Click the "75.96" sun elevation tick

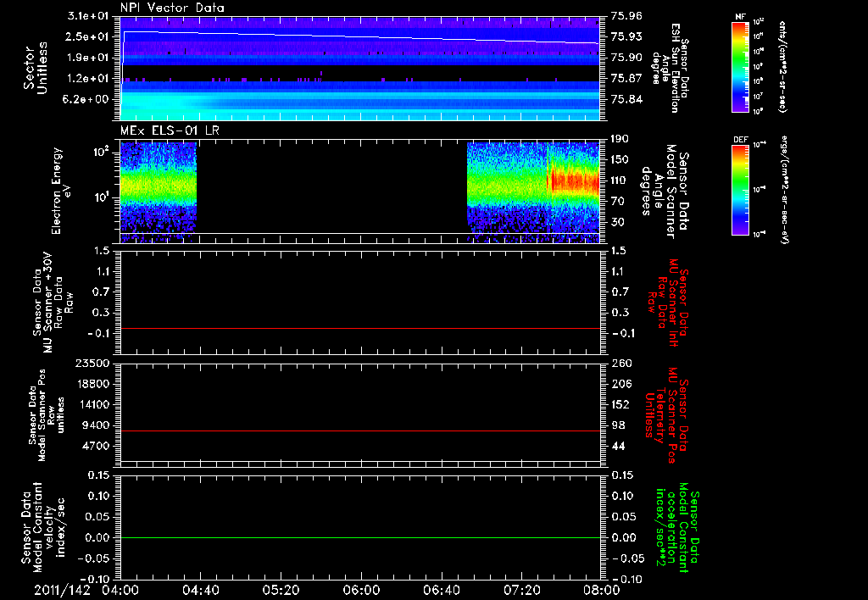[x=626, y=16]
